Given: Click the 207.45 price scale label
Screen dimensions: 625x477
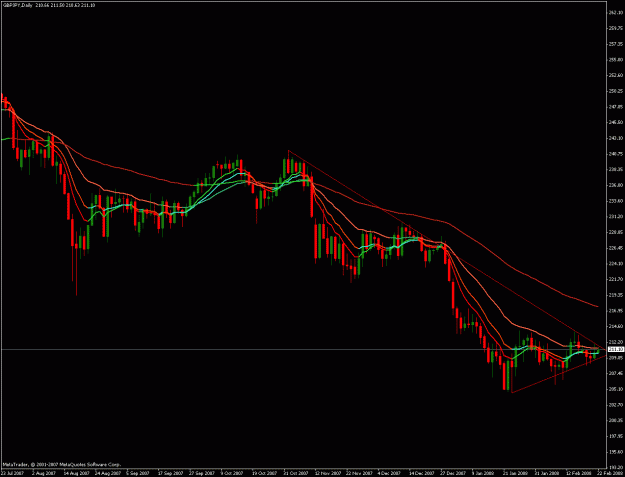Looking at the screenshot, I should tap(616, 373).
